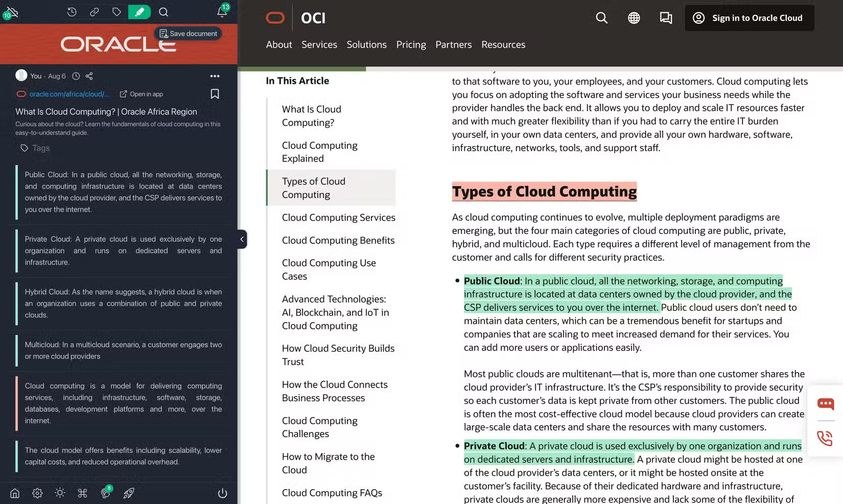Open keyboard shortcuts via command icon
The height and width of the screenshot is (504, 843).
82,493
